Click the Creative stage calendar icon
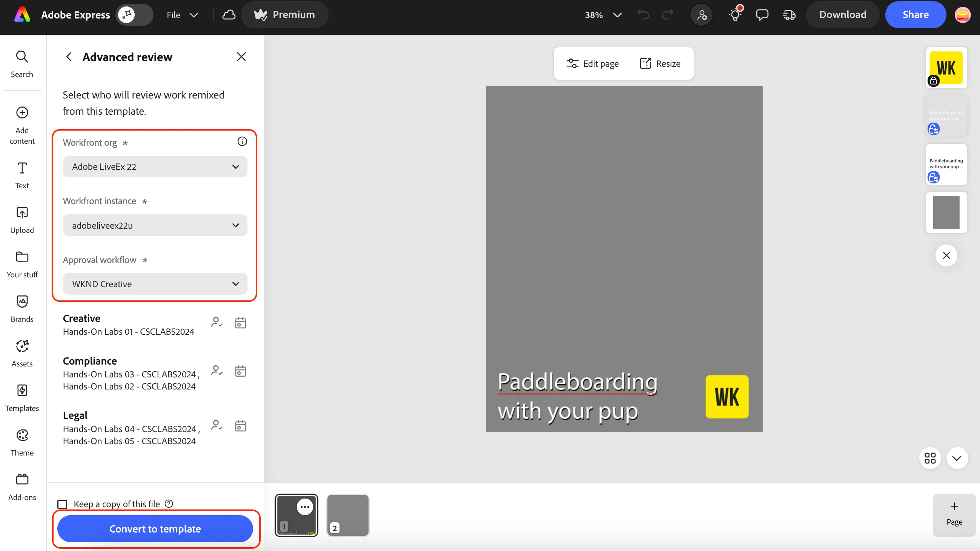Viewport: 980px width, 551px height. tap(240, 323)
